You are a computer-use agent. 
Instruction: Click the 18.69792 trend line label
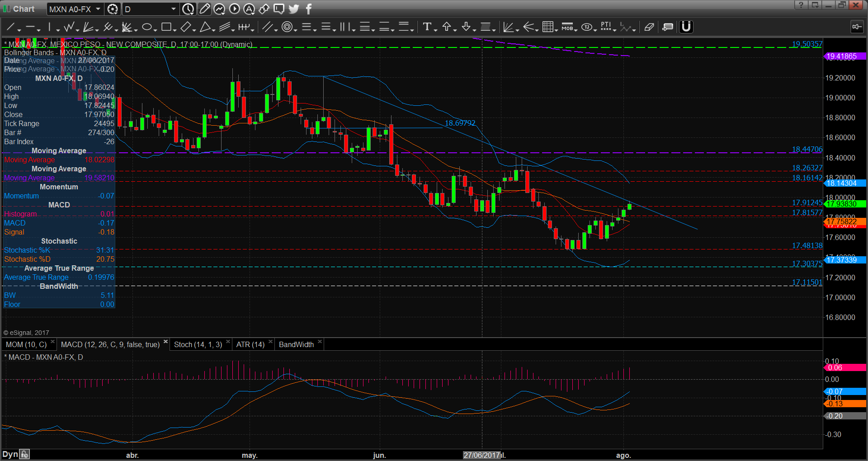click(460, 123)
